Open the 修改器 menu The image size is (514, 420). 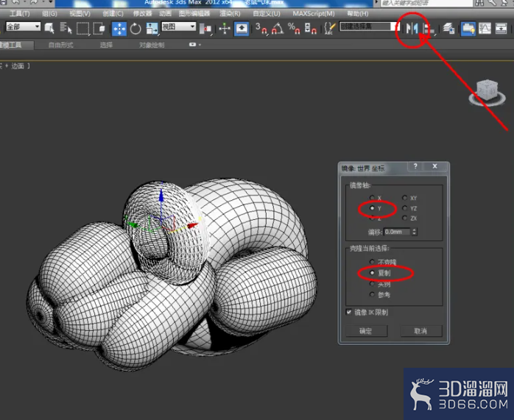(x=142, y=13)
